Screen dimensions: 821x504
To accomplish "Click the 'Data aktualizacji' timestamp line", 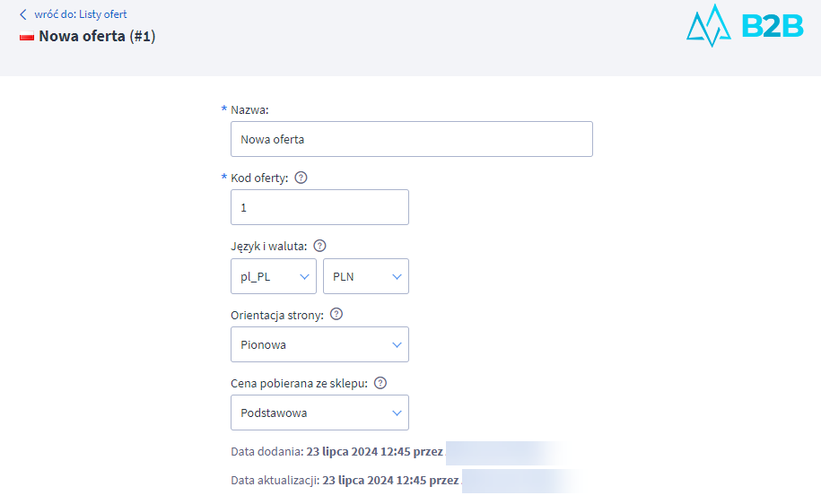I will (x=345, y=481).
